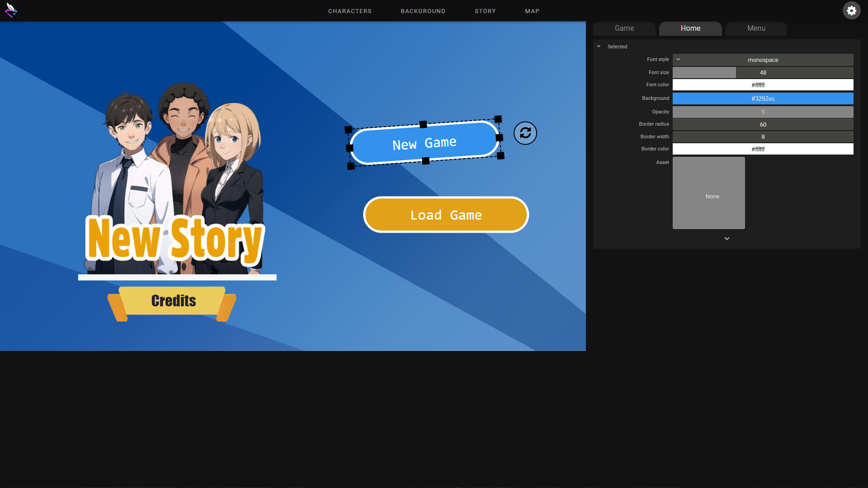This screenshot has width=868, height=488.
Task: Switch to the CHARACTERS section
Action: [x=350, y=11]
